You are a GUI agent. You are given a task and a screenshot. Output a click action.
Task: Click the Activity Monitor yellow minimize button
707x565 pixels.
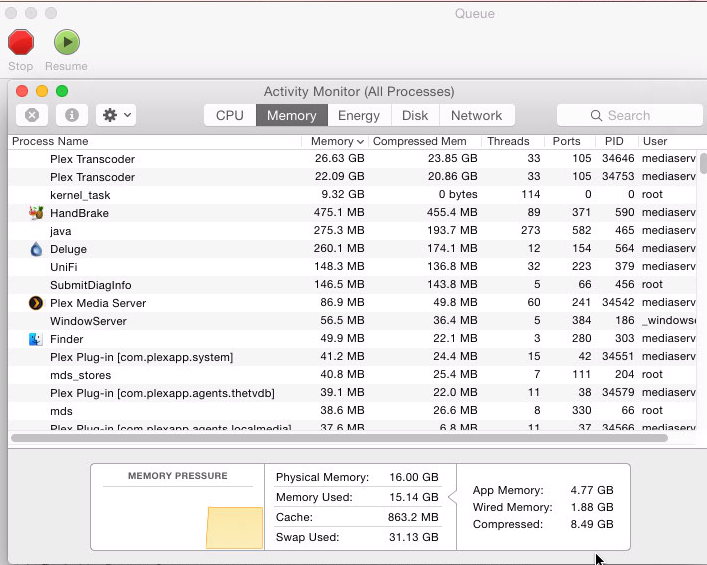point(42,91)
